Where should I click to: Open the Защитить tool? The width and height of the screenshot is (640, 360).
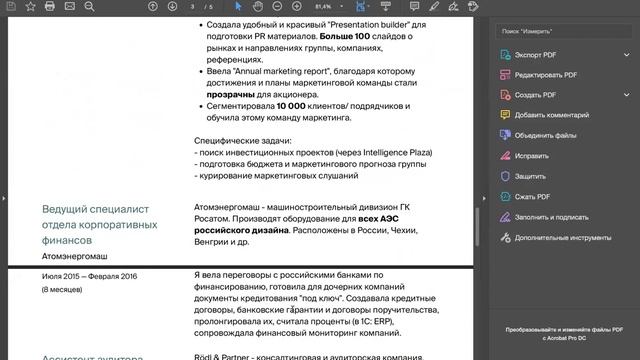coord(530,176)
